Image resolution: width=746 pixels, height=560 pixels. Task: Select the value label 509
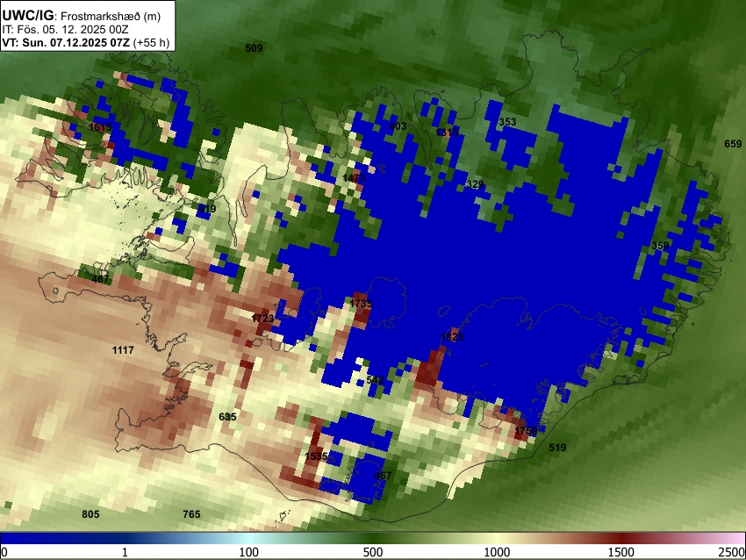[254, 48]
